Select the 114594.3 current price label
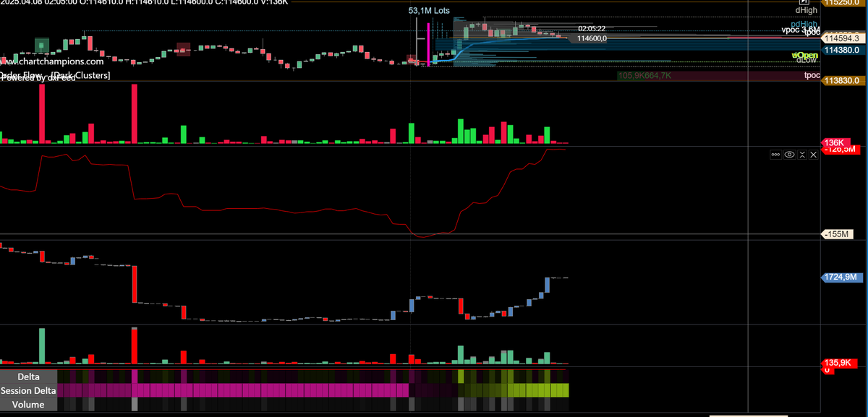Screen dimensions: 868x417 (844, 38)
